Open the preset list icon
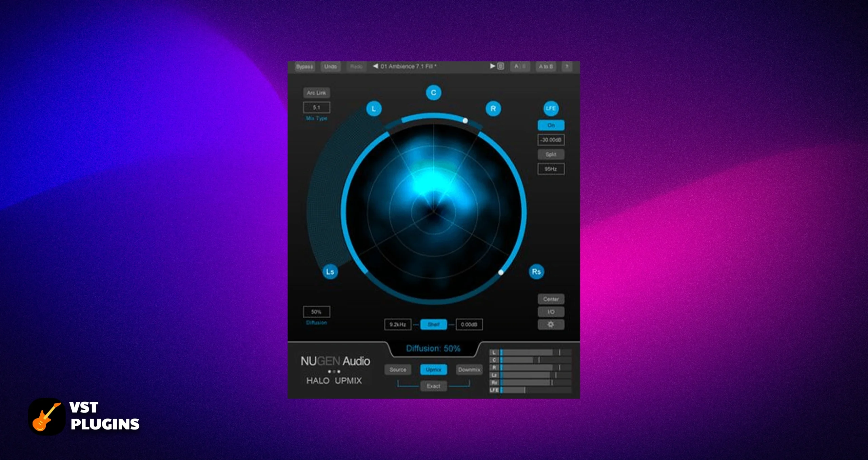The height and width of the screenshot is (460, 868). [501, 66]
